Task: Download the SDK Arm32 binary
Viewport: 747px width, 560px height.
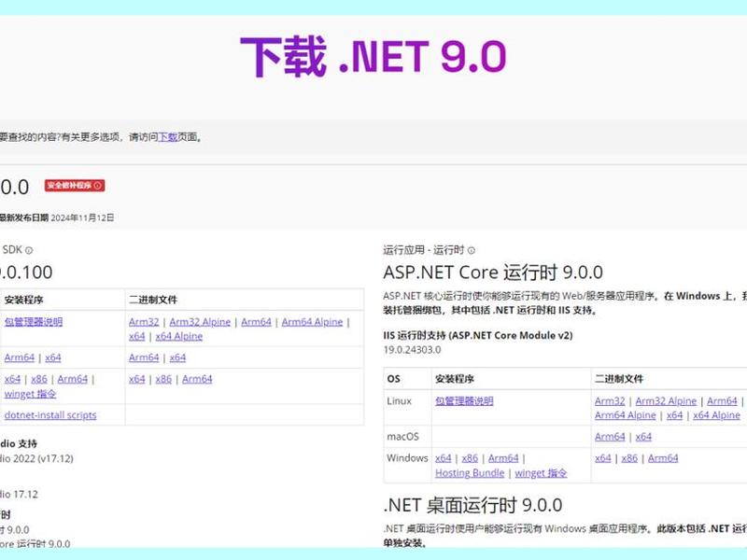Action: pyautogui.click(x=144, y=322)
